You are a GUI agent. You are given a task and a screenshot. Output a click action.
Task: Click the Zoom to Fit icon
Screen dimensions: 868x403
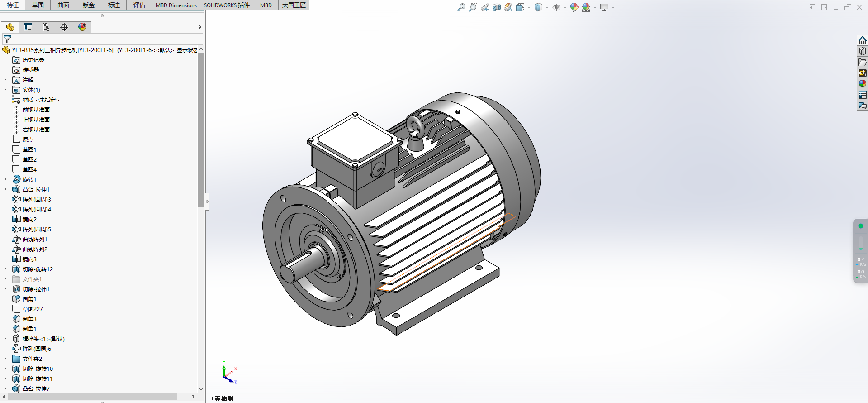click(x=461, y=7)
